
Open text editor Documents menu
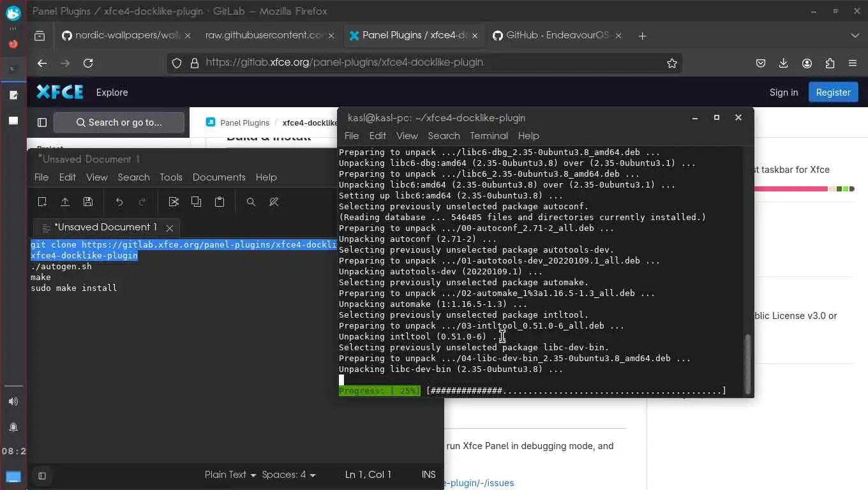pos(219,177)
